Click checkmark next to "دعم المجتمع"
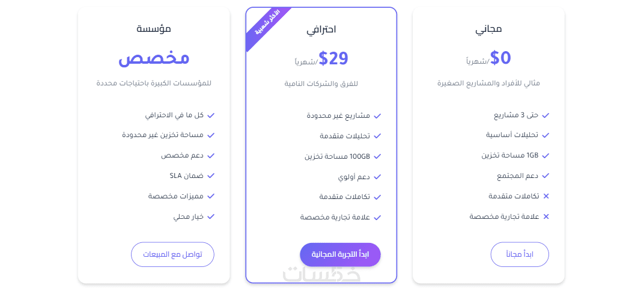 pos(545,176)
